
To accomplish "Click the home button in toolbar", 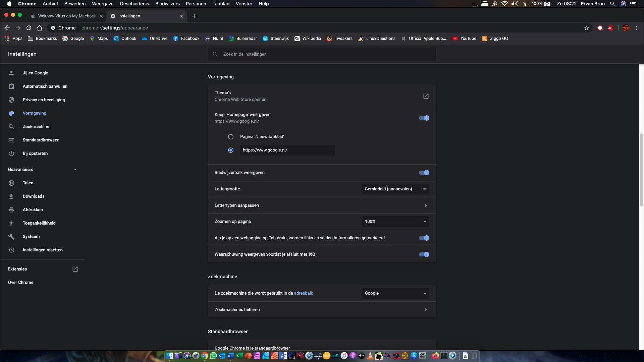I will (40, 28).
